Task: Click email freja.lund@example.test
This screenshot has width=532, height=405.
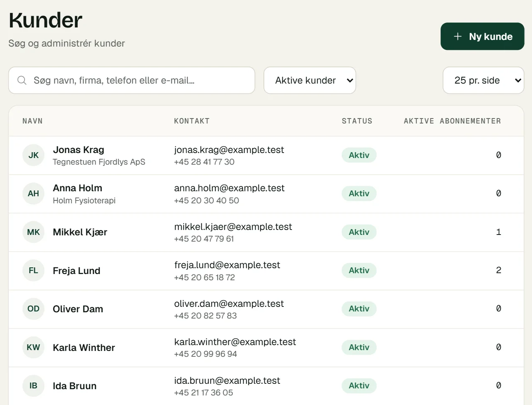Action: coord(227,265)
